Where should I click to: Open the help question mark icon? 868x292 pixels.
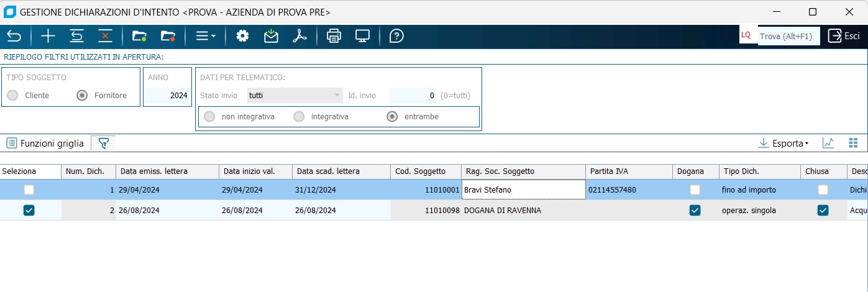pyautogui.click(x=396, y=36)
